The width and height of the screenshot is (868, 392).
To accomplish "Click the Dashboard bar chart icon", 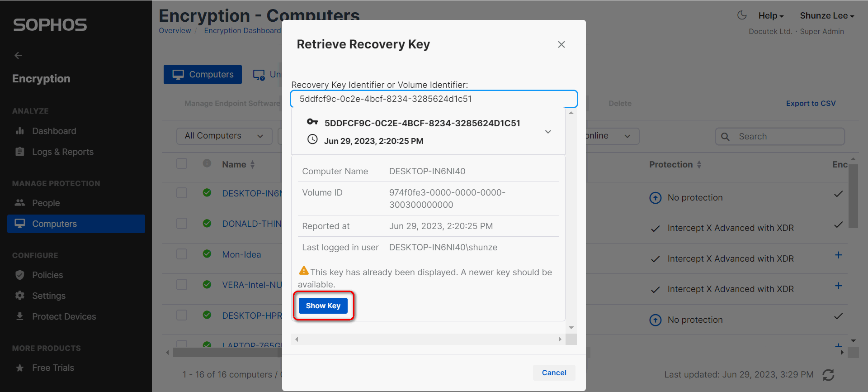I will point(20,131).
